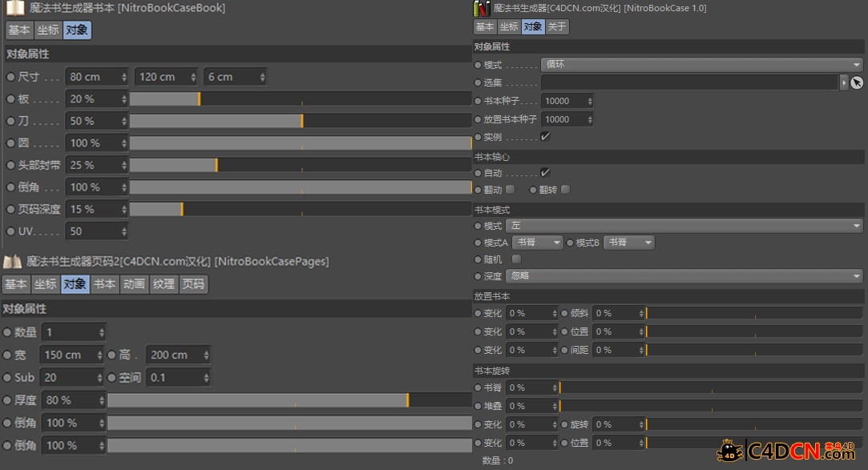Viewport: 868px width, 470px height.
Task: Click the keyframe dot next to 板
Action: pyautogui.click(x=10, y=99)
